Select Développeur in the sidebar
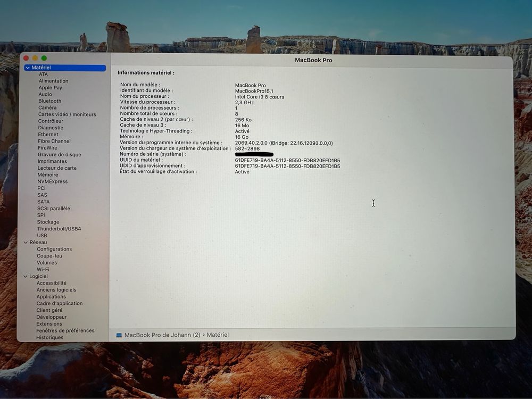 point(52,317)
